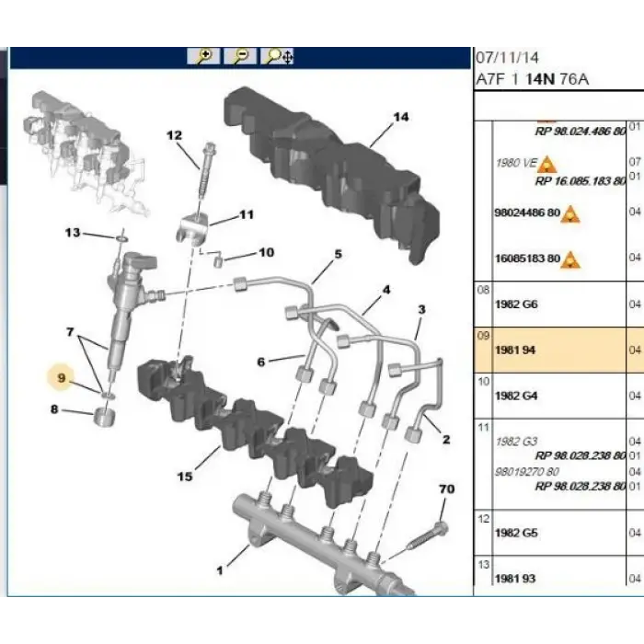
Task: Click warning triangle beside 1980 VE
Action: click(547, 165)
